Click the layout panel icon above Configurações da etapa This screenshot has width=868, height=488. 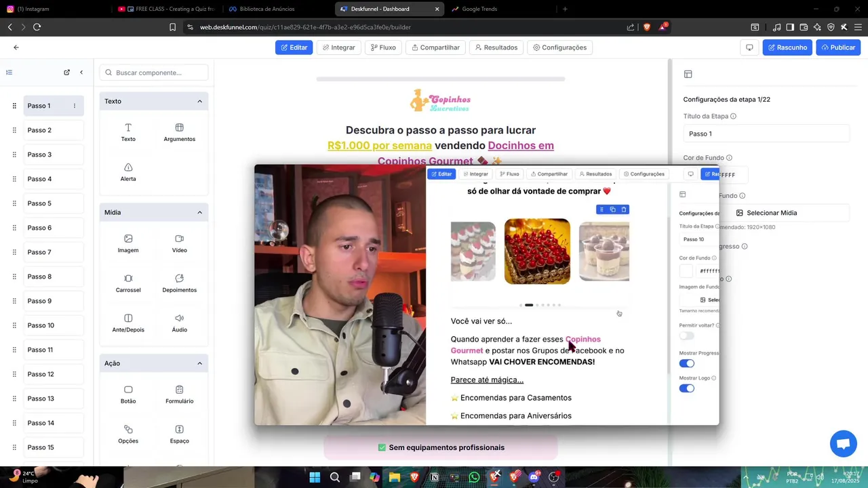(688, 75)
